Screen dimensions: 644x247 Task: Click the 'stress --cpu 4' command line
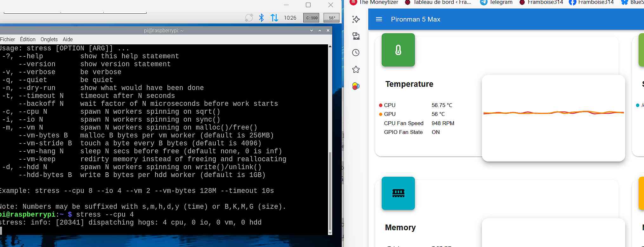point(105,214)
